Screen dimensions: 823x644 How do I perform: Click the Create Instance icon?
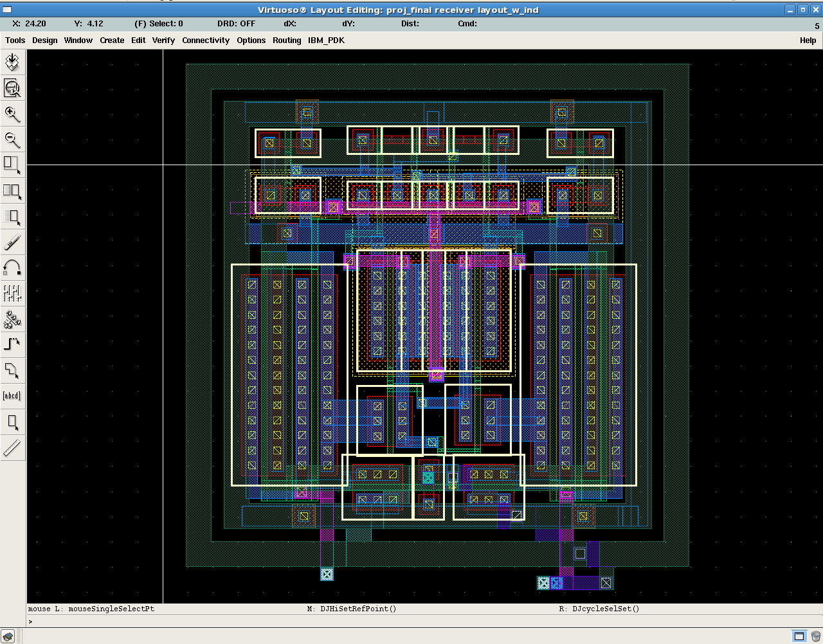(12, 319)
